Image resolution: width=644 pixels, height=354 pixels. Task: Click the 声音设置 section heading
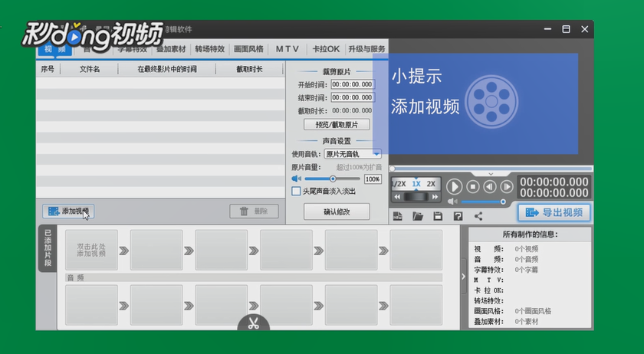pyautogui.click(x=337, y=141)
